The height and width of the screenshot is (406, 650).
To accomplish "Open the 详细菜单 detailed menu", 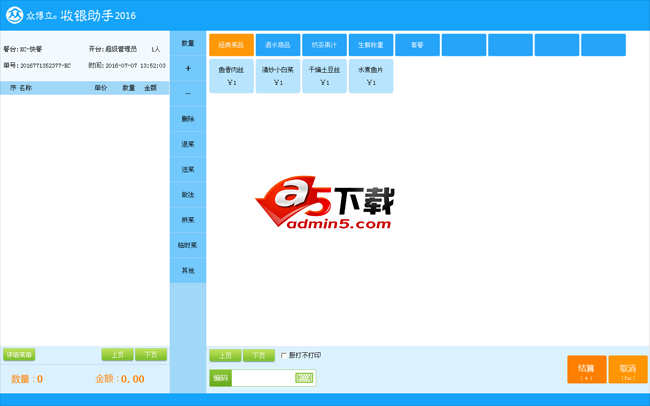I will point(19,355).
